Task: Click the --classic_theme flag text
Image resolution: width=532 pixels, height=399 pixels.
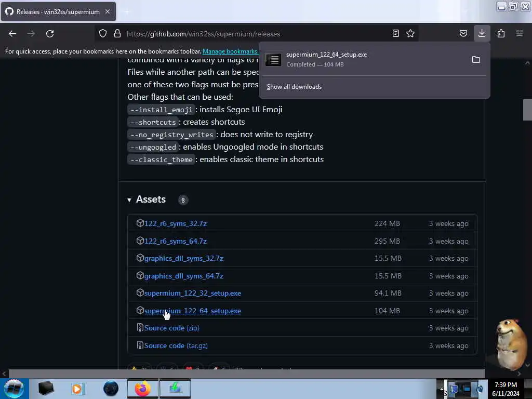Action: 161,160
